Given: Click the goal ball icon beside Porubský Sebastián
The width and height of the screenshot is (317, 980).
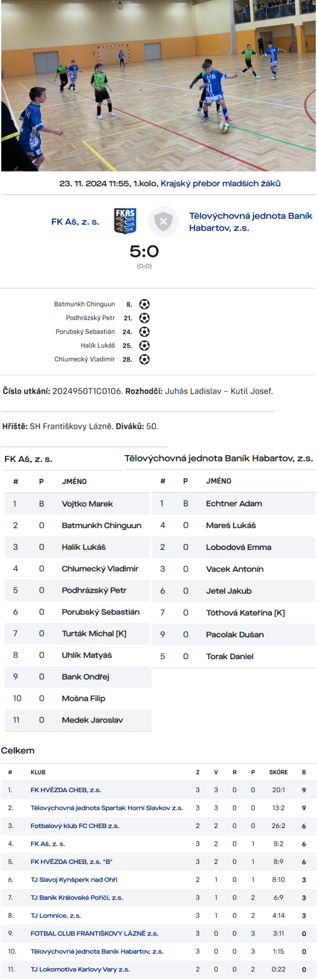Looking at the screenshot, I should click(144, 331).
